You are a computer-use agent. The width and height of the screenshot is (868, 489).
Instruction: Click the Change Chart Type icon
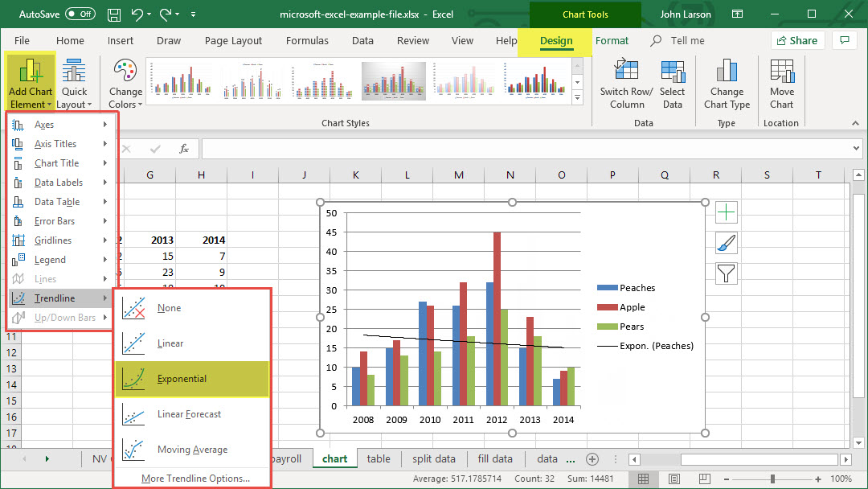(x=727, y=72)
